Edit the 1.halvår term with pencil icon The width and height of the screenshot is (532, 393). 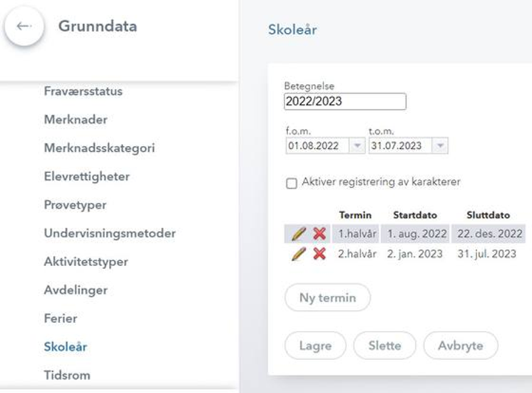click(298, 234)
